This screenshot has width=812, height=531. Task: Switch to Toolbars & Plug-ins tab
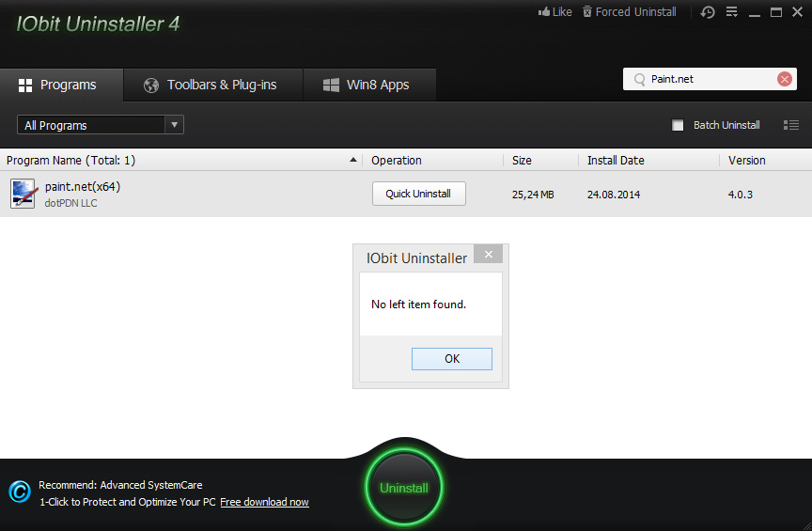212,85
